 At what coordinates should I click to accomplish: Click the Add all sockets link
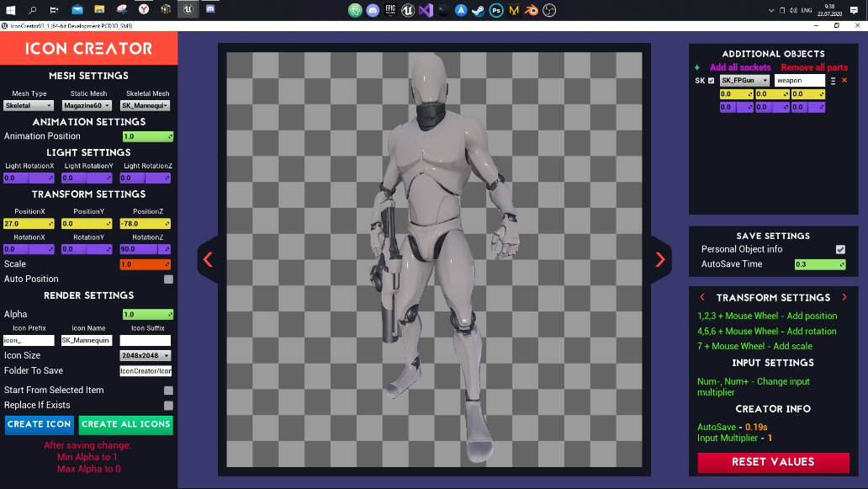click(x=740, y=67)
